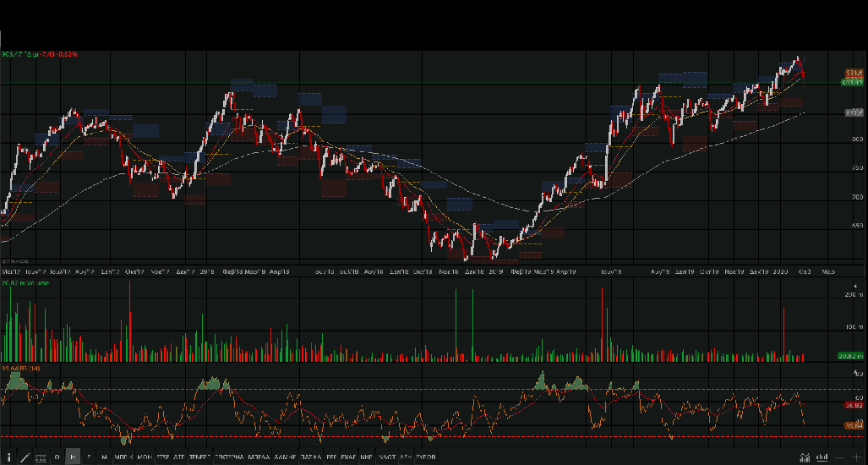Click the bar chart type icon
868x465 pixels.
820,457
